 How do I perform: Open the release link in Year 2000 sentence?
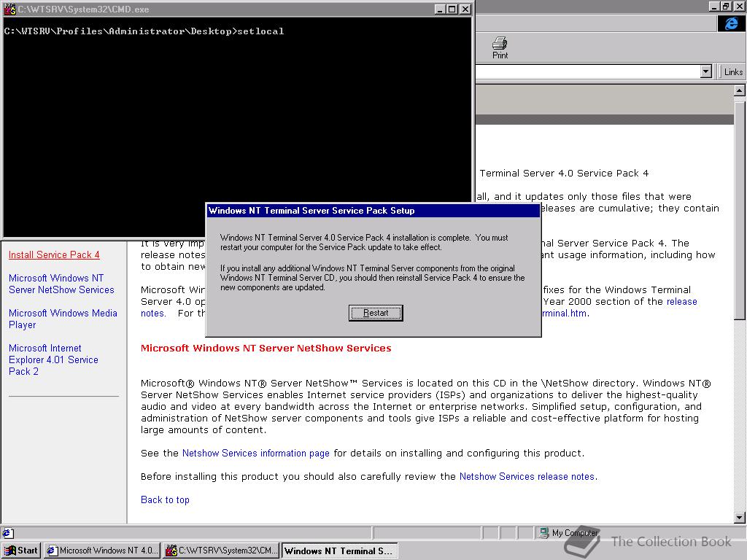[x=682, y=301]
